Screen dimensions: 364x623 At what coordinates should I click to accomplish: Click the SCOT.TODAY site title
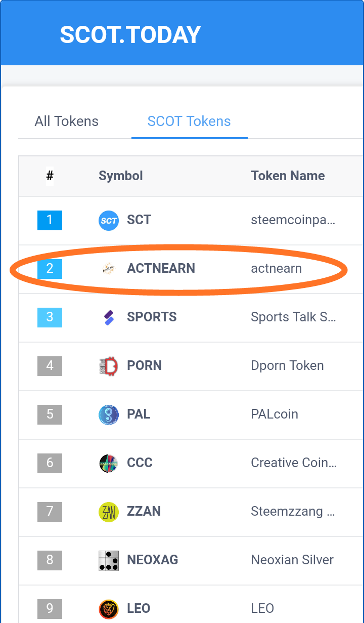(130, 34)
